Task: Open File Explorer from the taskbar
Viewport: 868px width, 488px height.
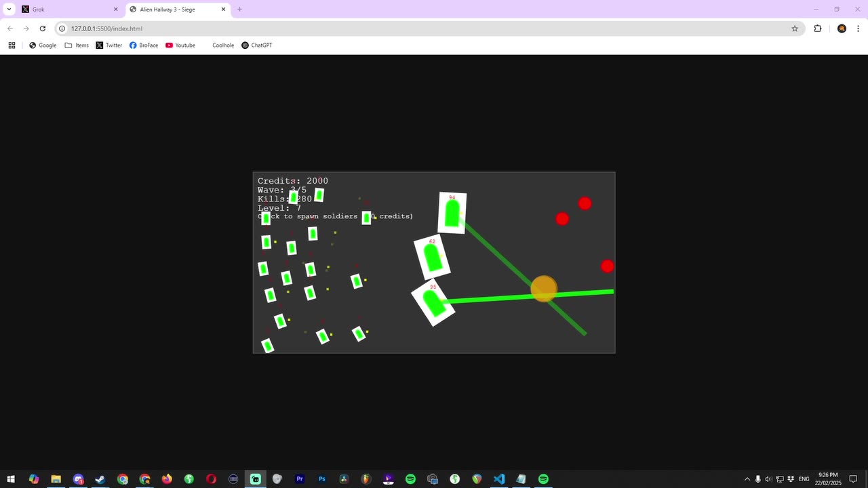Action: [56, 479]
